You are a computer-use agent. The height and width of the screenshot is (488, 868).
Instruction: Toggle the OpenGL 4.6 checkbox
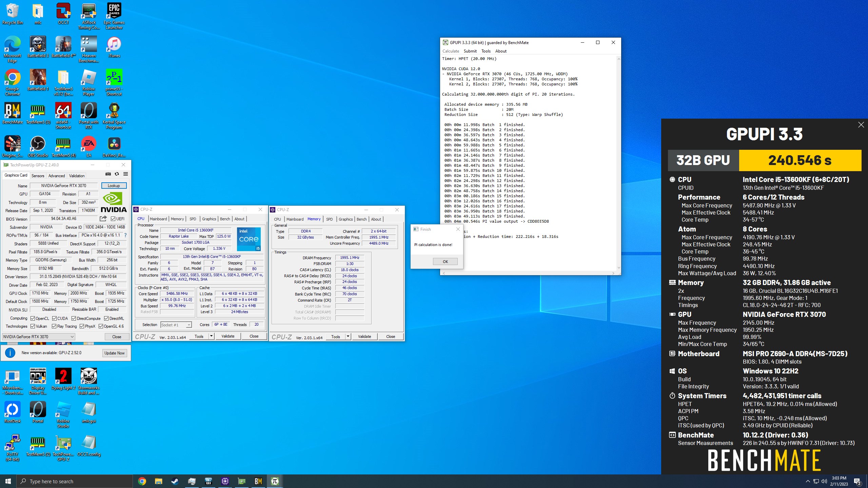point(101,326)
